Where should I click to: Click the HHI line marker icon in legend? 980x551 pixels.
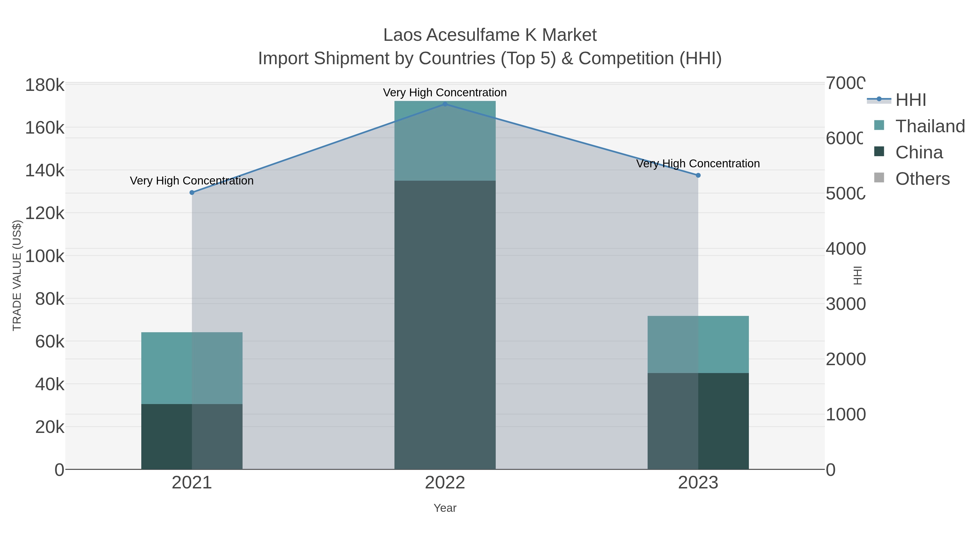(x=879, y=99)
